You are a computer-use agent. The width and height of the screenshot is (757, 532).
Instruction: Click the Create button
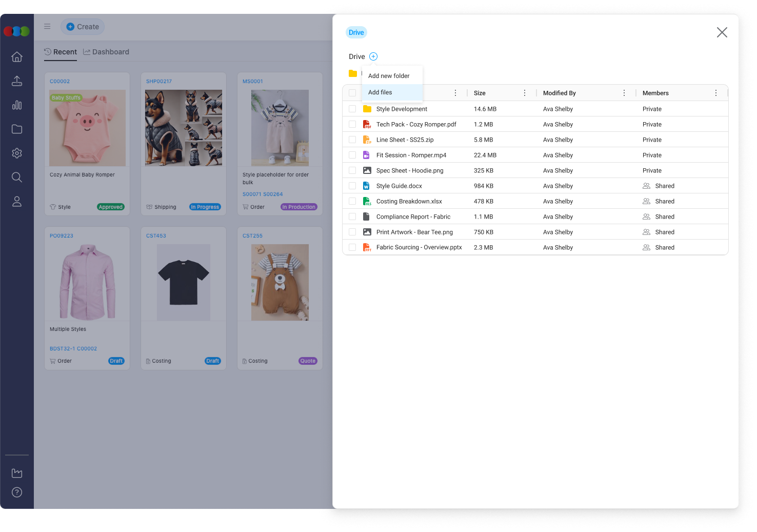[x=83, y=26]
